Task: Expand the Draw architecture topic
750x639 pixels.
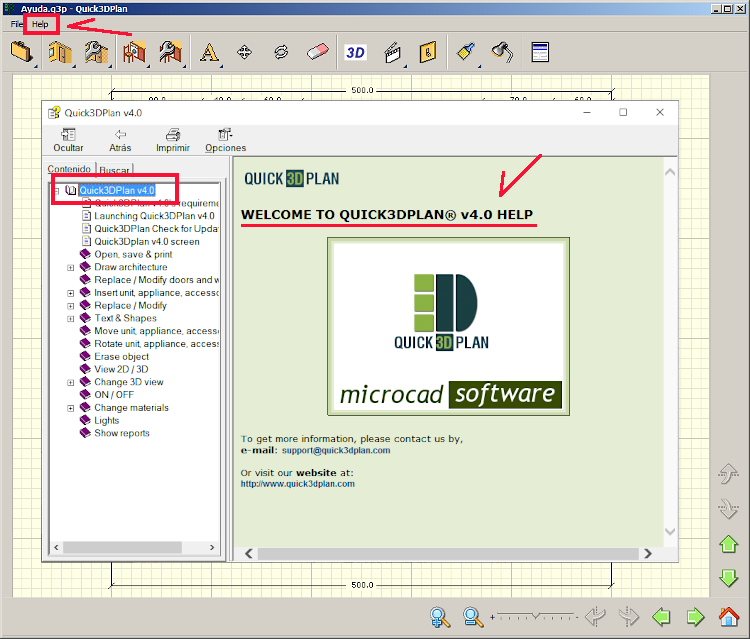Action: 70,268
